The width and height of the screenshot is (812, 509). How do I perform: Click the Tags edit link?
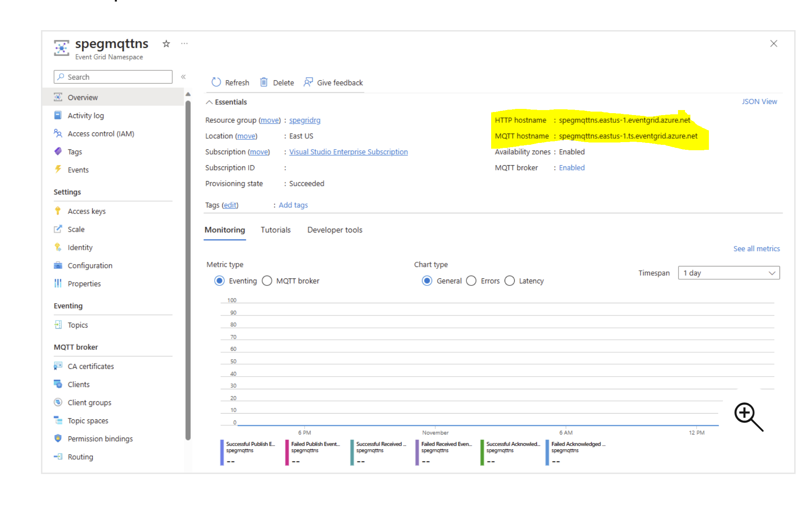point(230,205)
